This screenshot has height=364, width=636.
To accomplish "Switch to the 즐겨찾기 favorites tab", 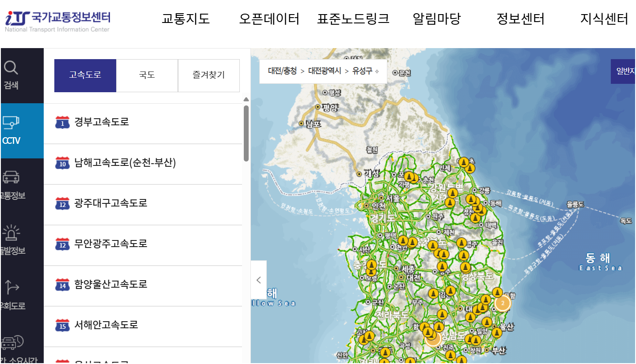I will click(209, 75).
